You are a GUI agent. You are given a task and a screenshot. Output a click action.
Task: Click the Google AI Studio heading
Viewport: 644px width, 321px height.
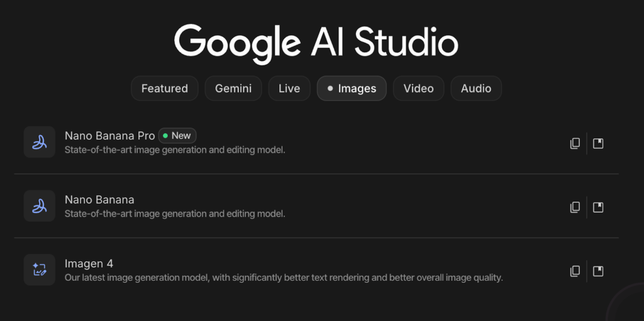tap(316, 43)
